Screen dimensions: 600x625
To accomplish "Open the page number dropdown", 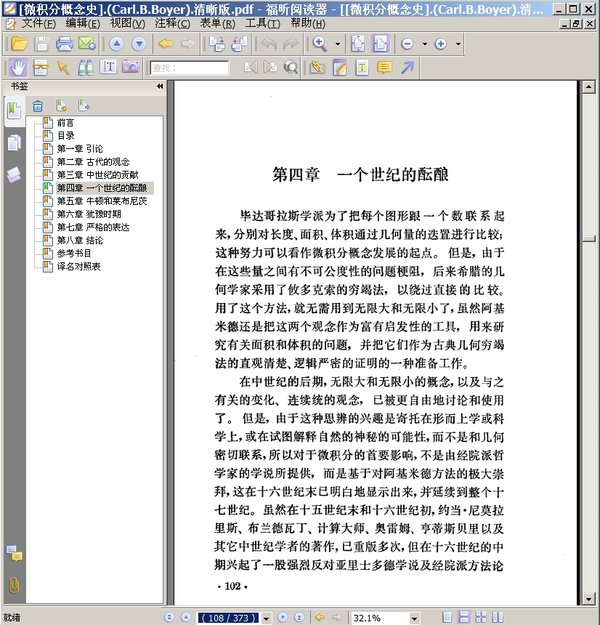I will pos(264,618).
